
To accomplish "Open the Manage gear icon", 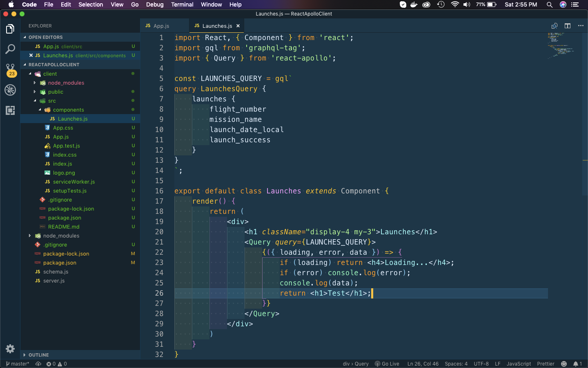I will click(x=10, y=349).
